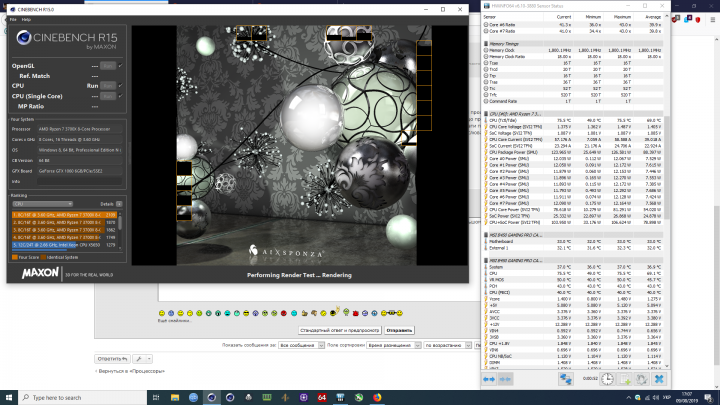Close HWiNFO sensors with the blue X icon
720x405 pixels.
coord(659,379)
